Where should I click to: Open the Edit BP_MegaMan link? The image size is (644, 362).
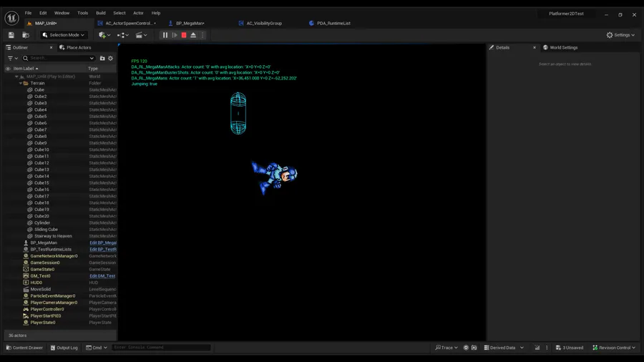103,243
